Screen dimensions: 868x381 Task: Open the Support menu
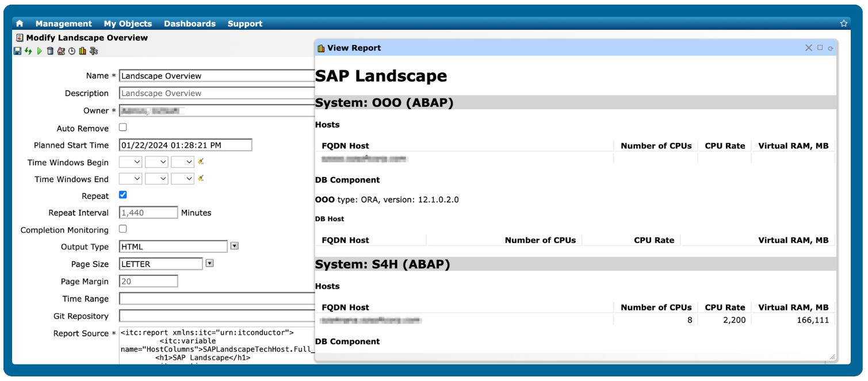point(245,24)
